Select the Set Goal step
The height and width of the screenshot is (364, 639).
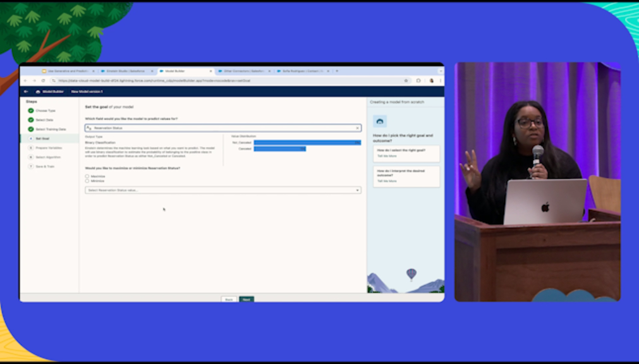coord(42,138)
